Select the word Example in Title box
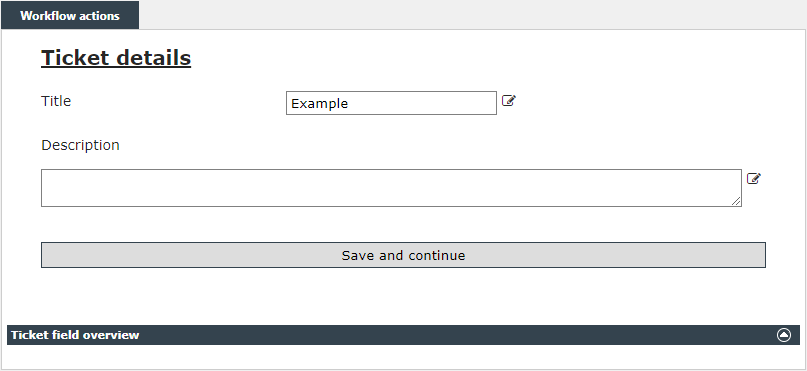This screenshot has height=371, width=807. [320, 103]
